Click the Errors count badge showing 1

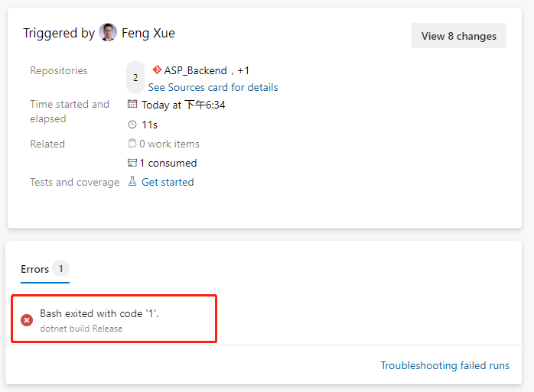[x=61, y=269]
